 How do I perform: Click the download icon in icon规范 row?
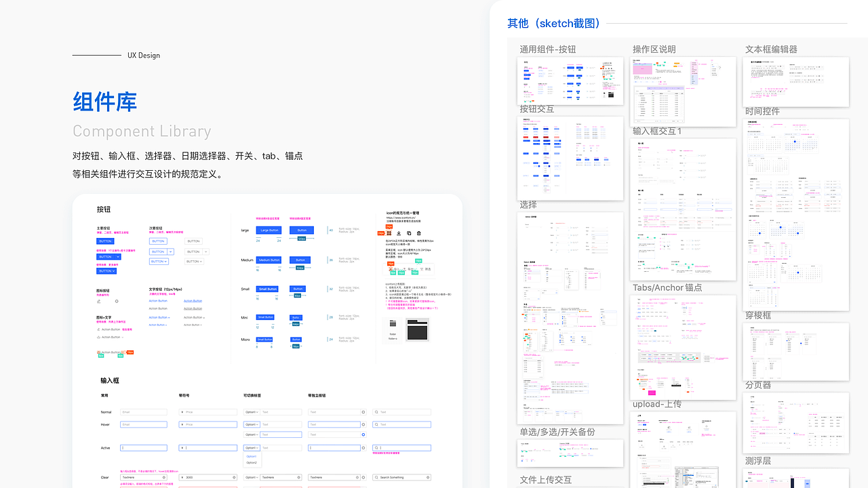pos(399,233)
